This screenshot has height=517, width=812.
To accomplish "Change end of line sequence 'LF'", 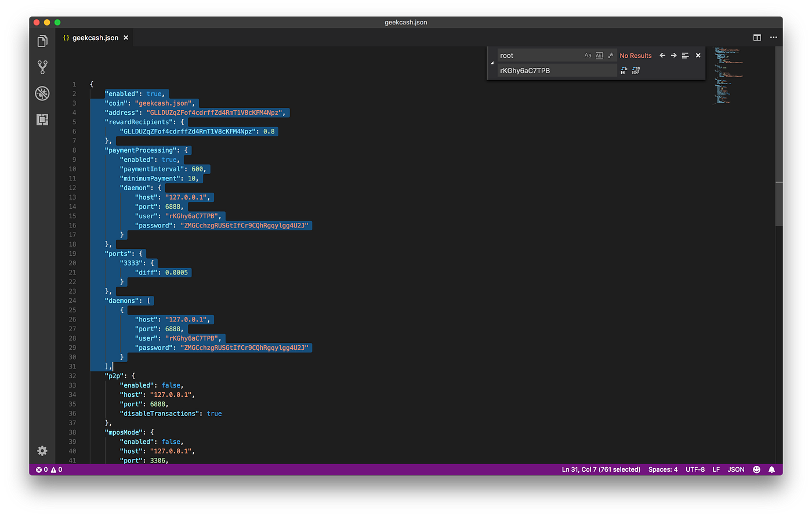I will click(x=716, y=470).
